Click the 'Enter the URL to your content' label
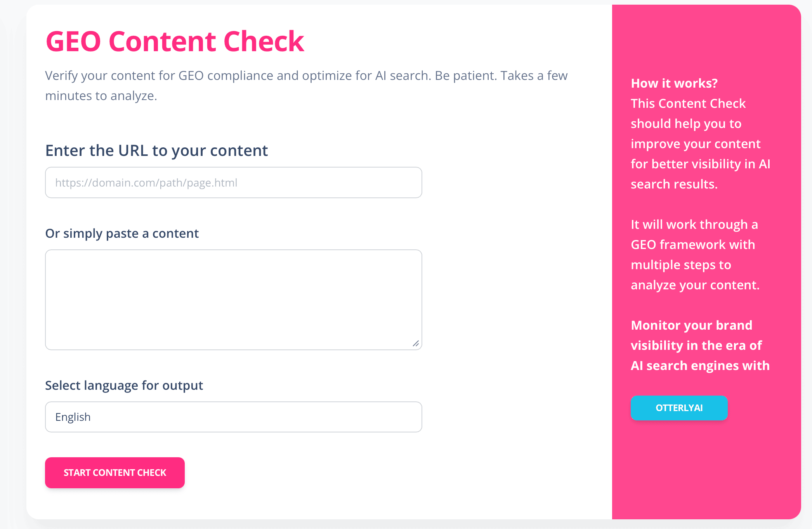Screen dimensions: 812x529 [156, 150]
